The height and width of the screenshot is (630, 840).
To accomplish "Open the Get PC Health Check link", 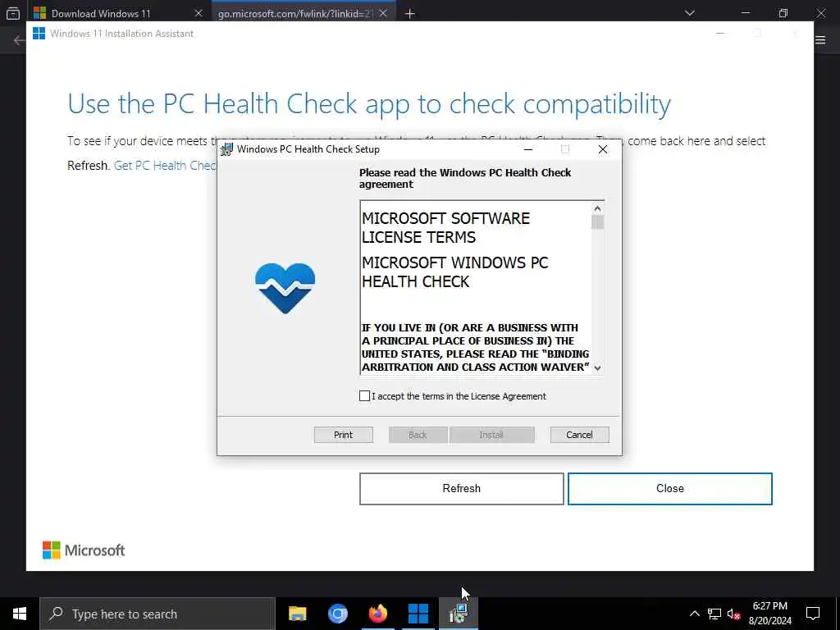I will click(x=165, y=166).
